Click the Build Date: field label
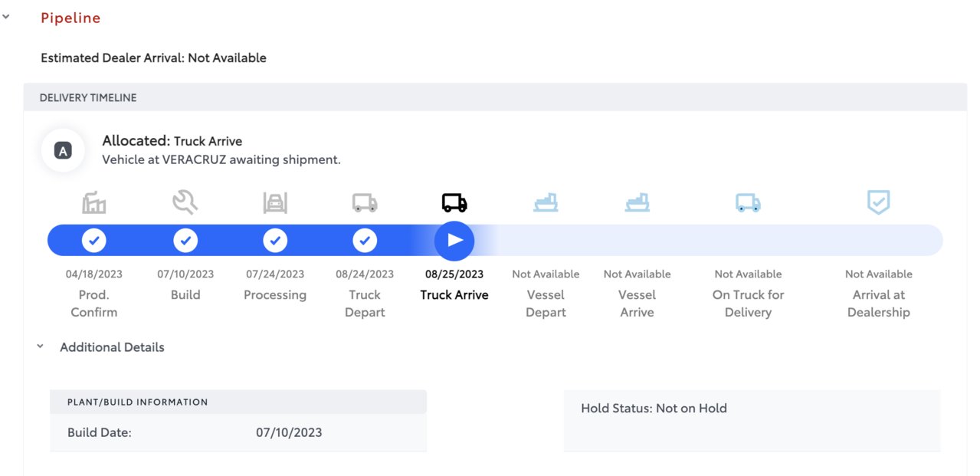 click(x=100, y=432)
